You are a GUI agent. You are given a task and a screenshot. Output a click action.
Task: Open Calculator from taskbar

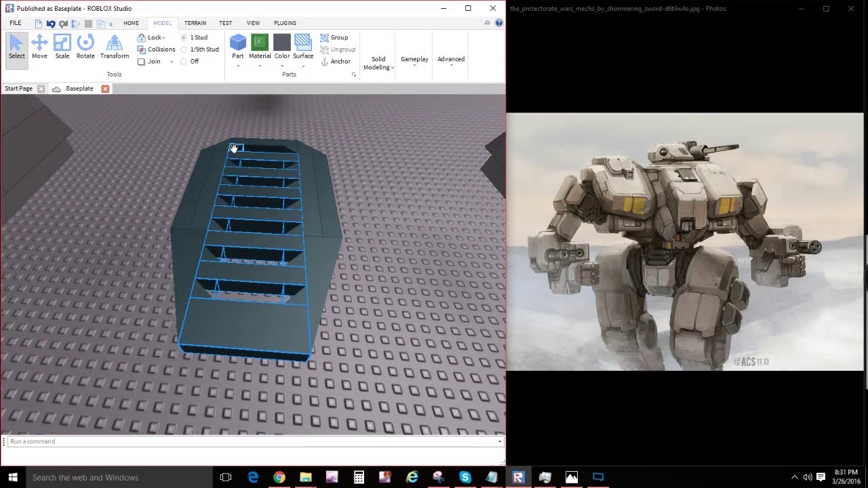point(359,477)
